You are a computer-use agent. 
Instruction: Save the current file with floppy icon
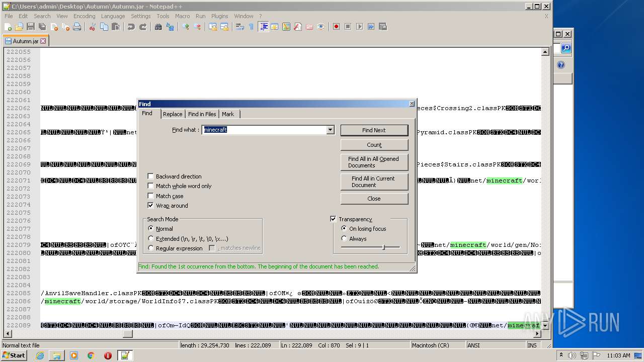(31, 27)
